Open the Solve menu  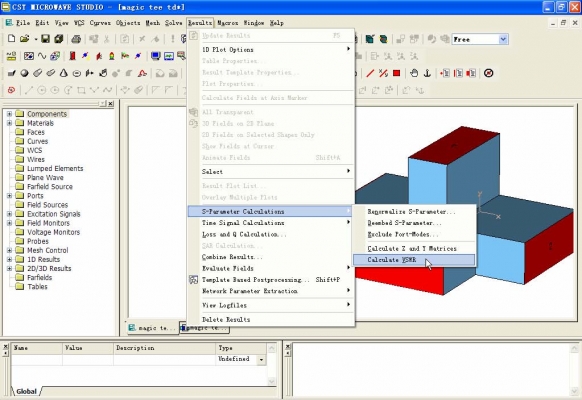pos(173,23)
